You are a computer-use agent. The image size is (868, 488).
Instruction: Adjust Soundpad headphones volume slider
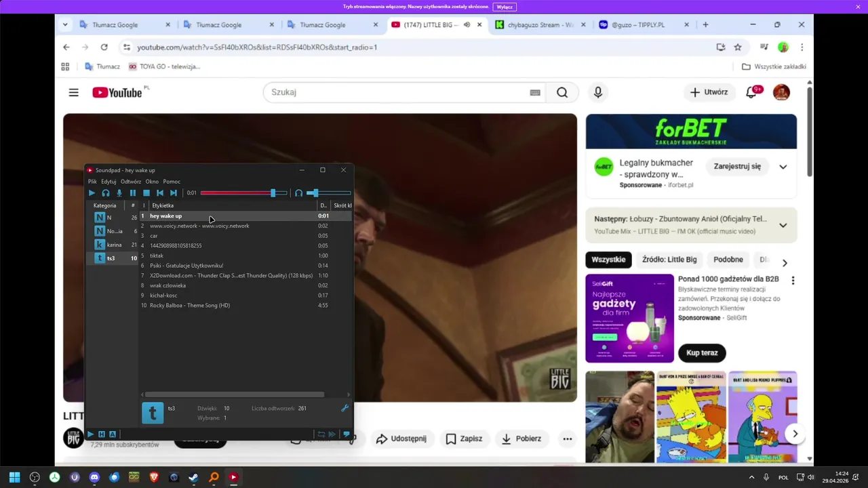329,193
